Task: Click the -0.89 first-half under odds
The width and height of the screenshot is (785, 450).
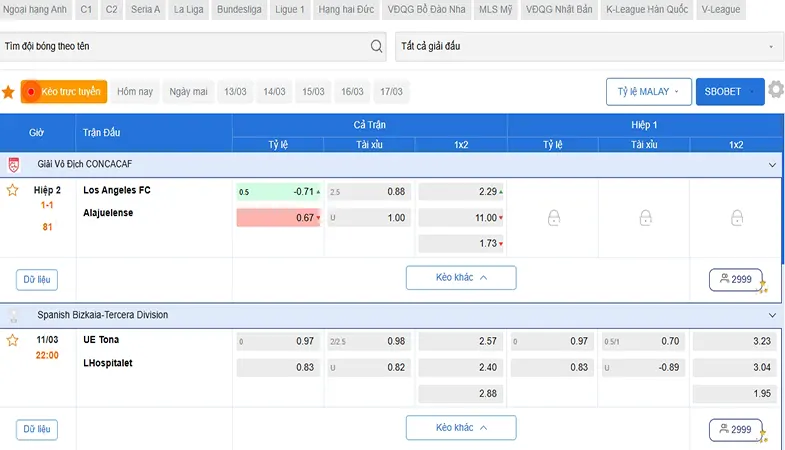Action: 644,367
